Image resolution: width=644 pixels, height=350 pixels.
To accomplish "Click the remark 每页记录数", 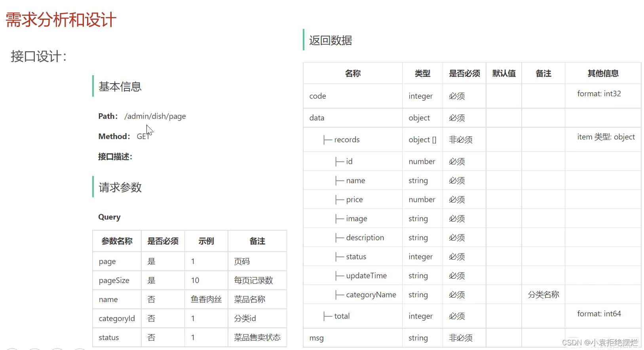I will [x=253, y=280].
